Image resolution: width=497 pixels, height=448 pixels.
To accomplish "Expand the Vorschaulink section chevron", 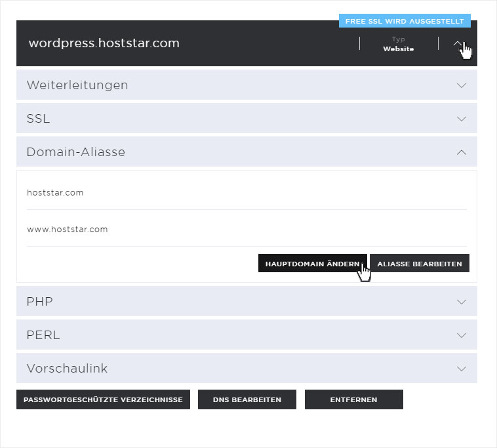I will coord(462,369).
